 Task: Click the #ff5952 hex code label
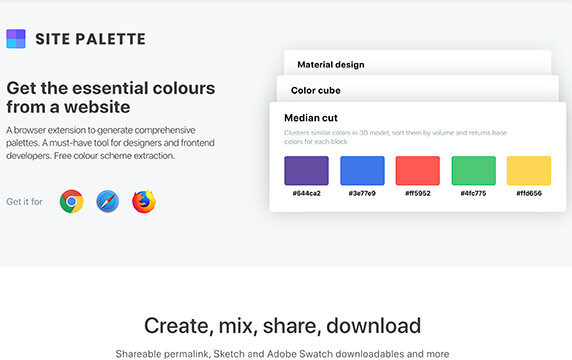tap(418, 193)
